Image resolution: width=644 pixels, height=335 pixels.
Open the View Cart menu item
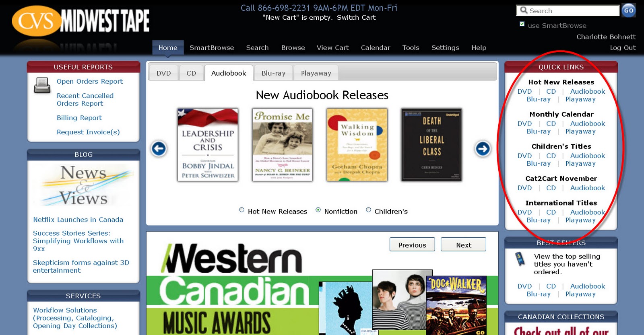point(333,47)
